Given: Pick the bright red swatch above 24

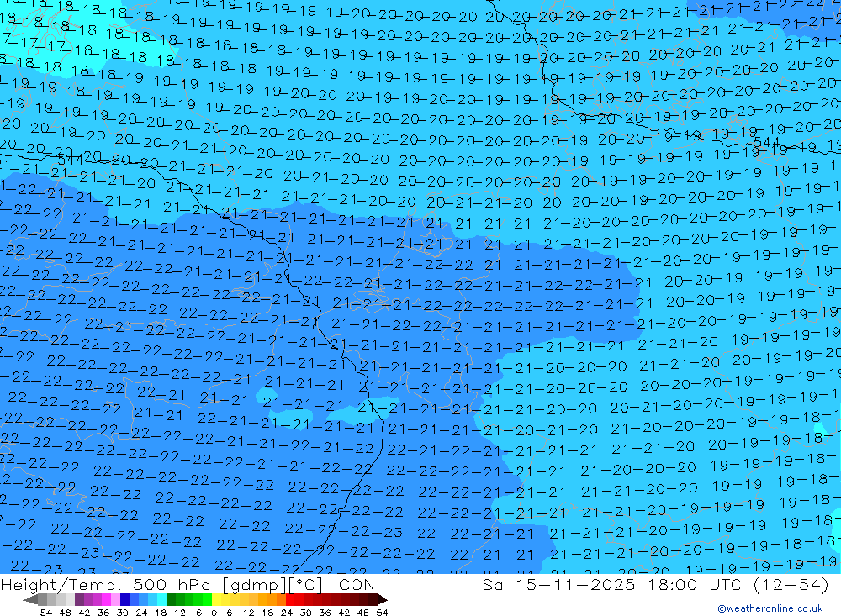Looking at the screenshot, I should (290, 600).
